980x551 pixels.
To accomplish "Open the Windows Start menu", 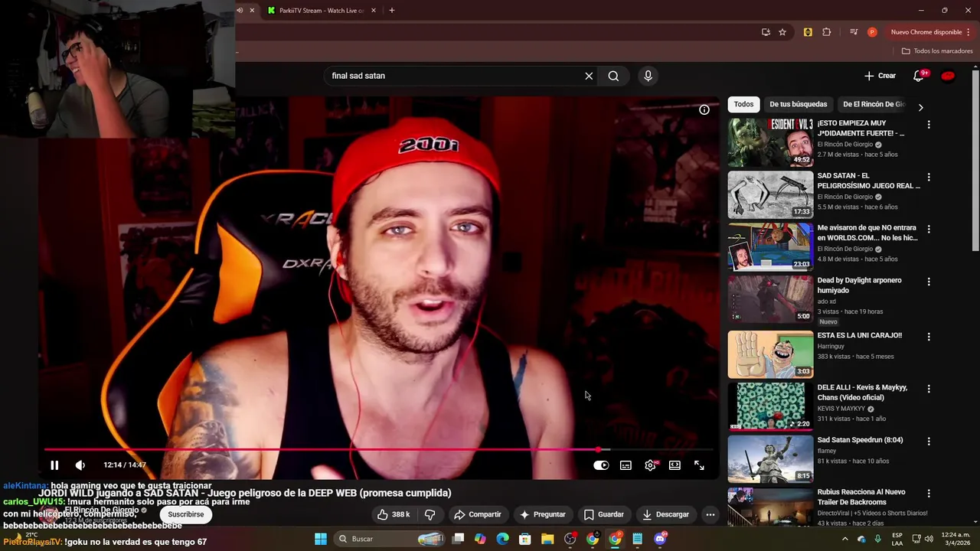I will (321, 539).
